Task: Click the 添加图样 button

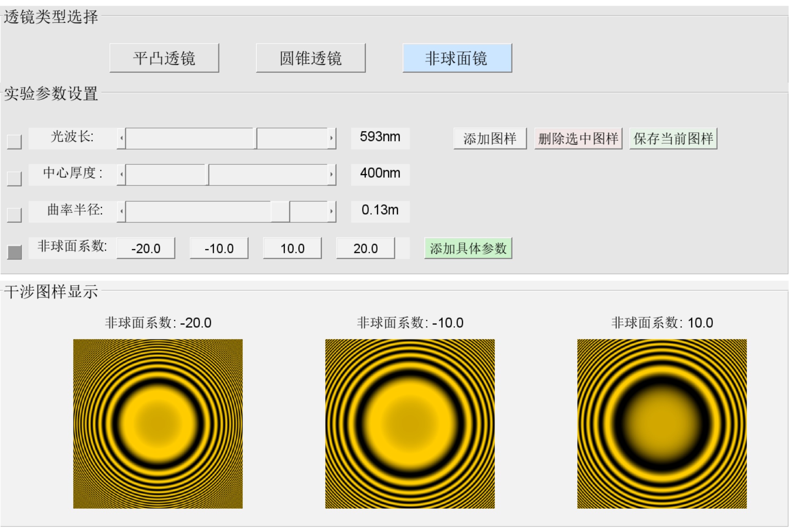Action: coord(490,139)
